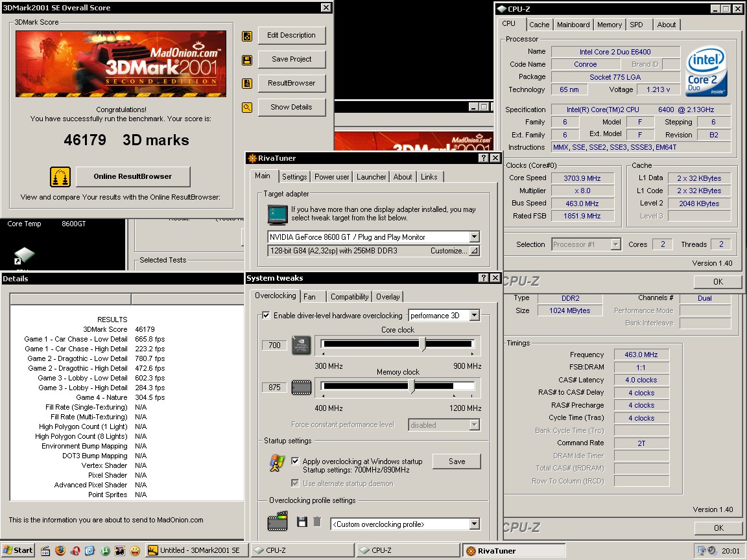Click the Core Speed value 3703.9 MHz
Viewport: 747px width, 560px height.
click(582, 178)
